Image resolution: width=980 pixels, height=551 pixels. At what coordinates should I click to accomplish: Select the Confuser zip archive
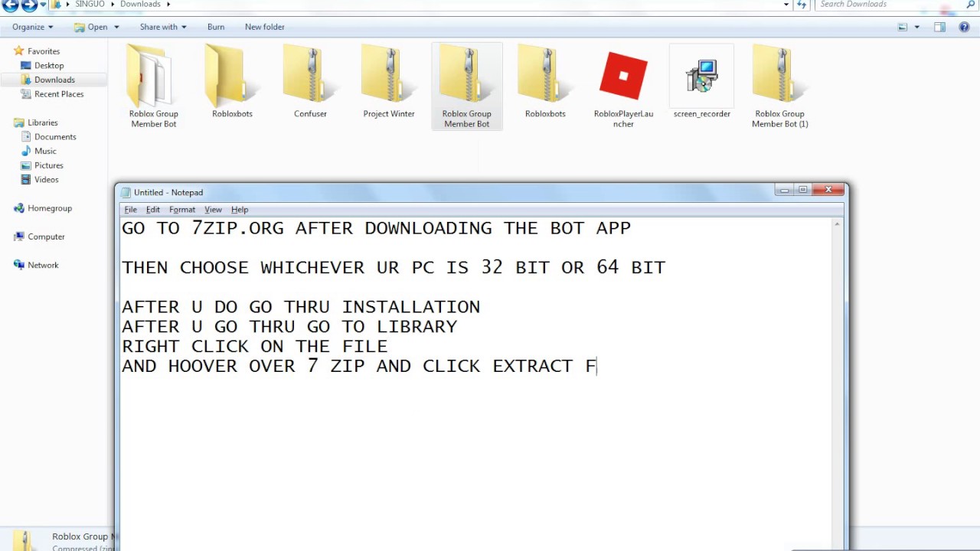click(310, 81)
